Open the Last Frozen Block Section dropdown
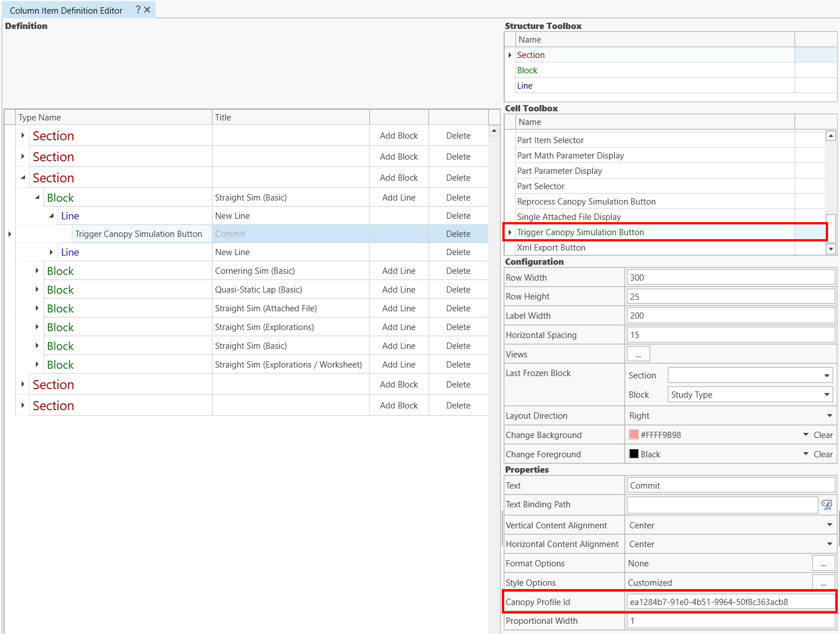The height and width of the screenshot is (634, 840). (826, 376)
